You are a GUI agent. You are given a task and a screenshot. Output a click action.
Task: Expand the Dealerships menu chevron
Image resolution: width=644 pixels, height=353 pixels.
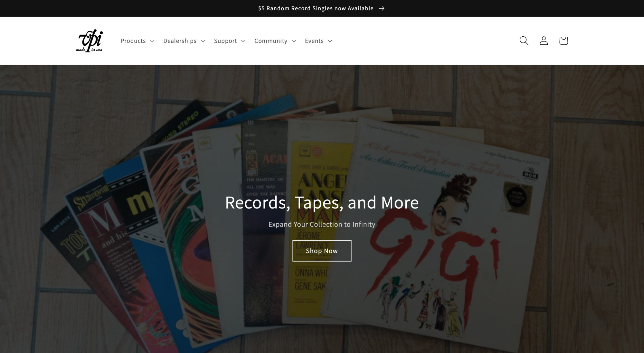(x=203, y=41)
